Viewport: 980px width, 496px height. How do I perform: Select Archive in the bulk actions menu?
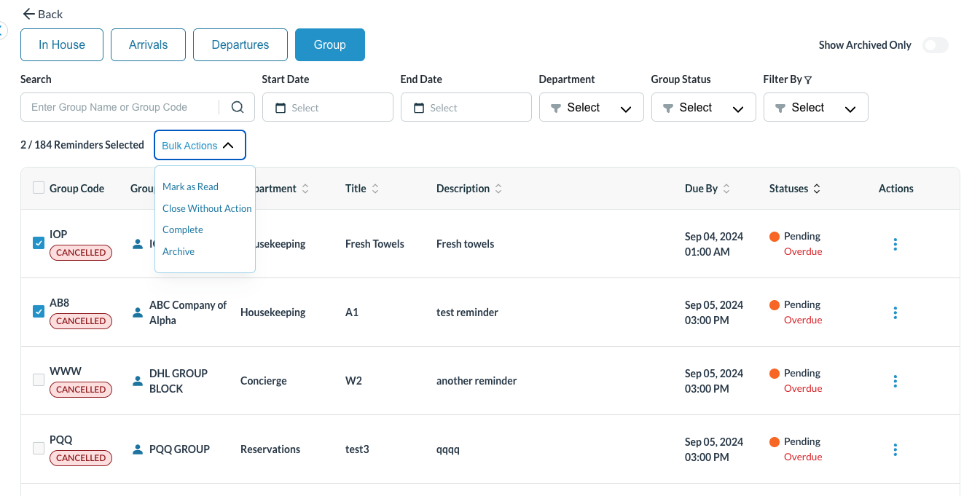click(x=179, y=251)
